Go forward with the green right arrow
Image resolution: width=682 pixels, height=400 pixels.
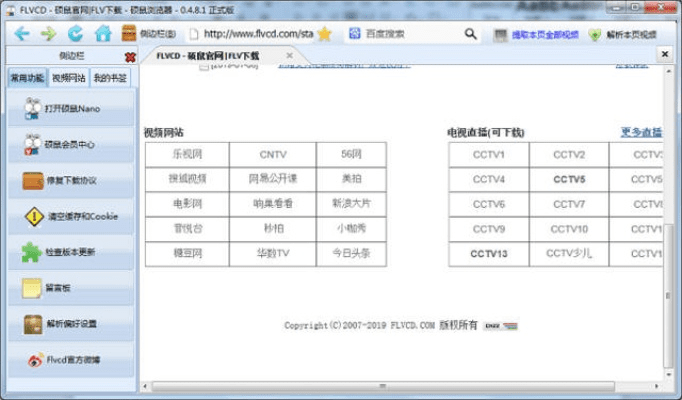pos(49,33)
